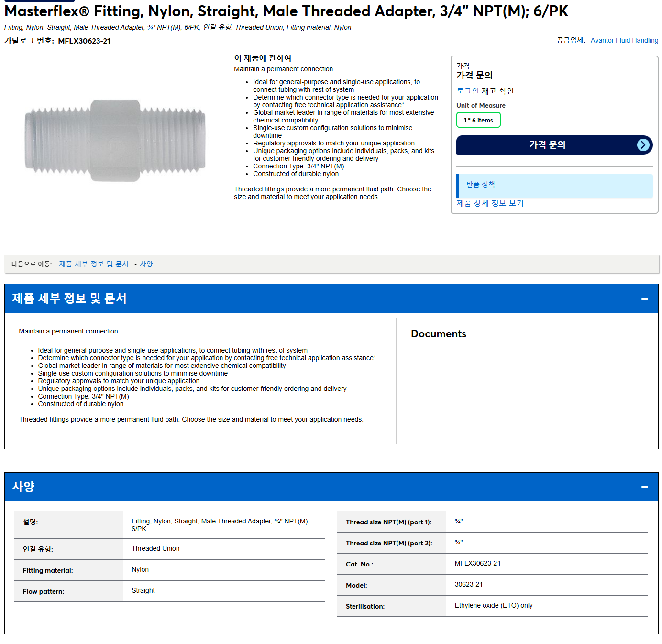The height and width of the screenshot is (644, 662).
Task: Select the 1 * 6 items unit option
Action: click(478, 120)
